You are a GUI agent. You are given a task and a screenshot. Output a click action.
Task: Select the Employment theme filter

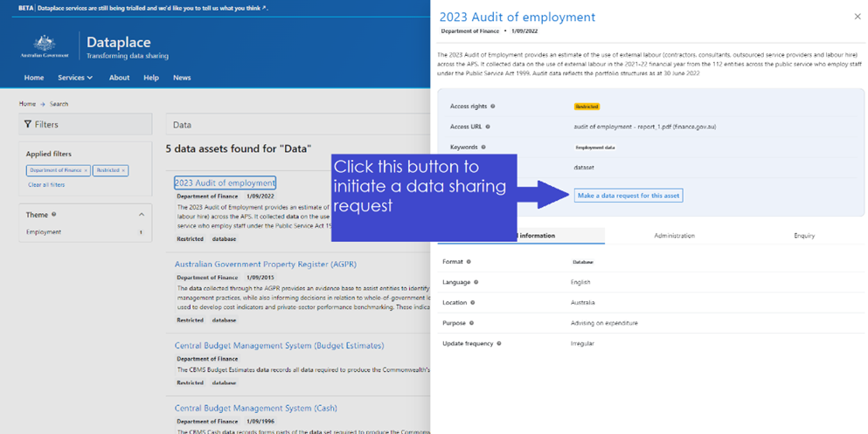pyautogui.click(x=44, y=232)
